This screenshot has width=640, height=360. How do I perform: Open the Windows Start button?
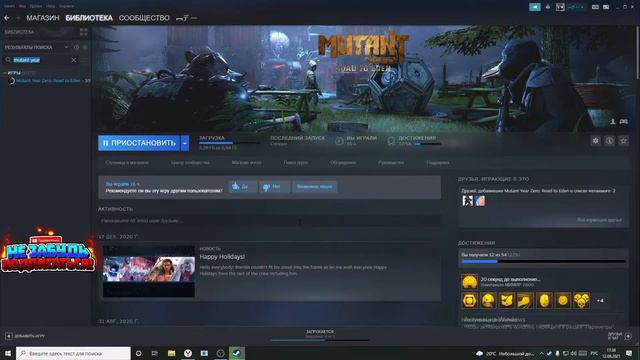coord(8,353)
